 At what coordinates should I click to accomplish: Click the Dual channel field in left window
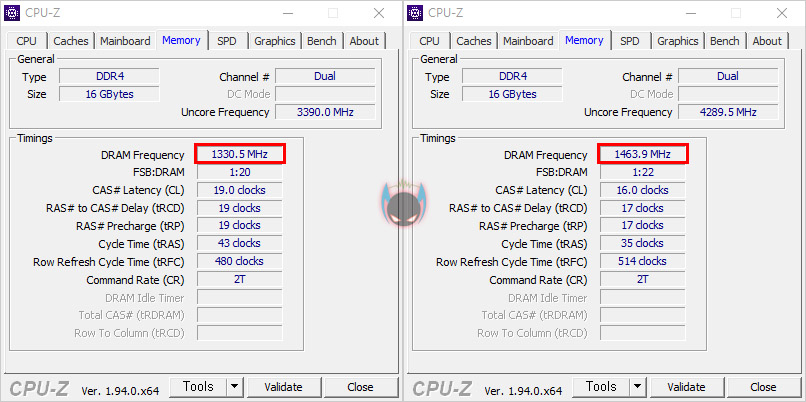click(x=325, y=77)
